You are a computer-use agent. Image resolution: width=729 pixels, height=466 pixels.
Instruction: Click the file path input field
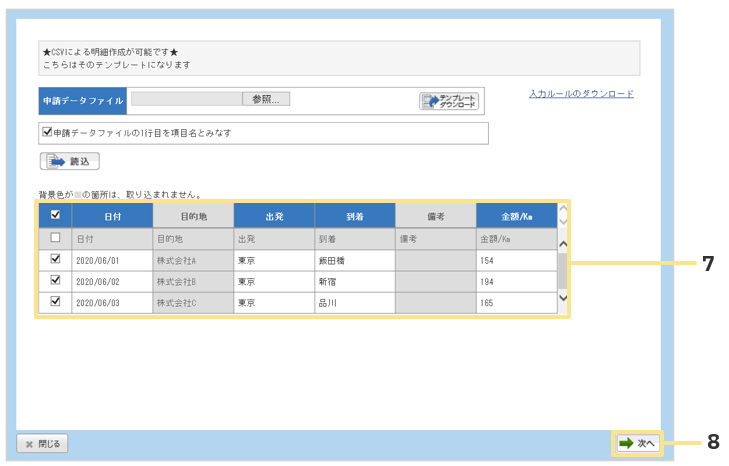pyautogui.click(x=186, y=100)
